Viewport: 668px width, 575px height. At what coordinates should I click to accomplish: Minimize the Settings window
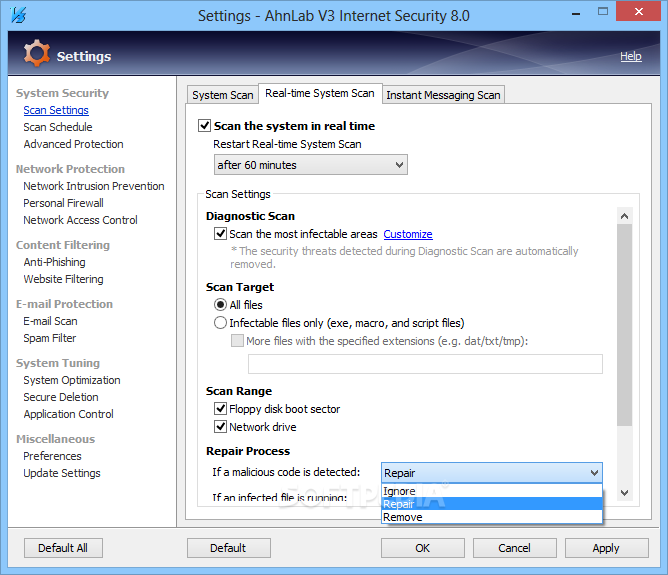[x=576, y=13]
